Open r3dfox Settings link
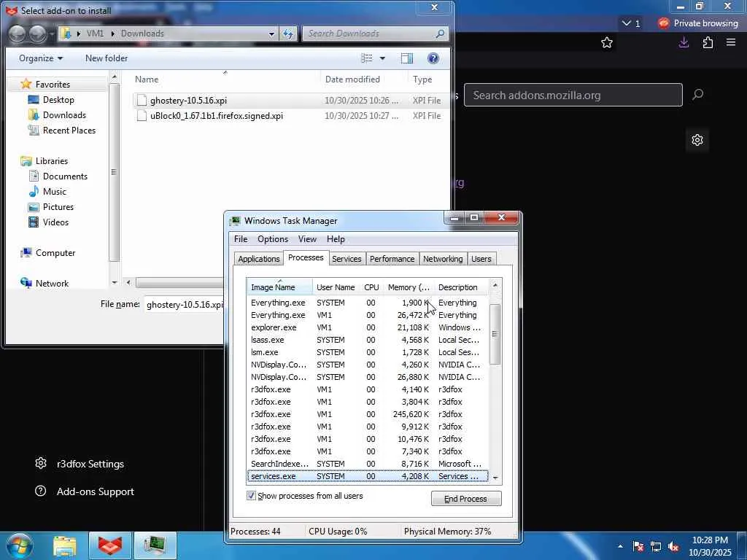 tap(90, 464)
